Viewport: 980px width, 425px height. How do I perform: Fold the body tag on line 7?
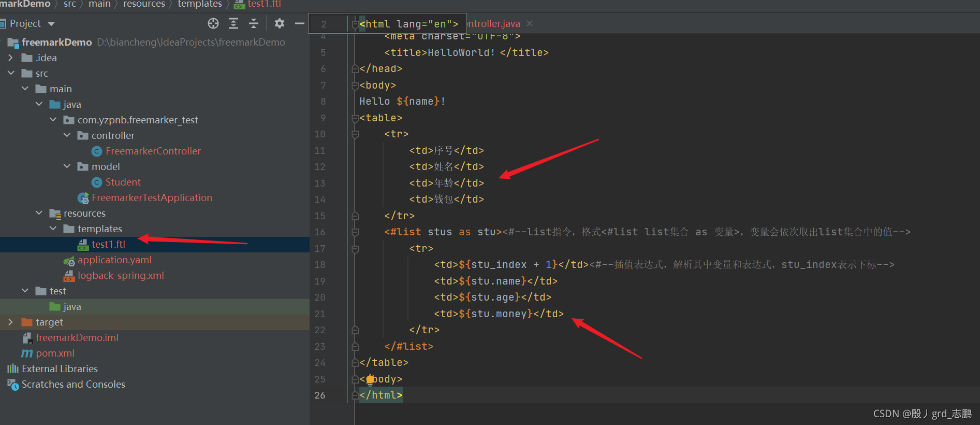click(x=355, y=86)
